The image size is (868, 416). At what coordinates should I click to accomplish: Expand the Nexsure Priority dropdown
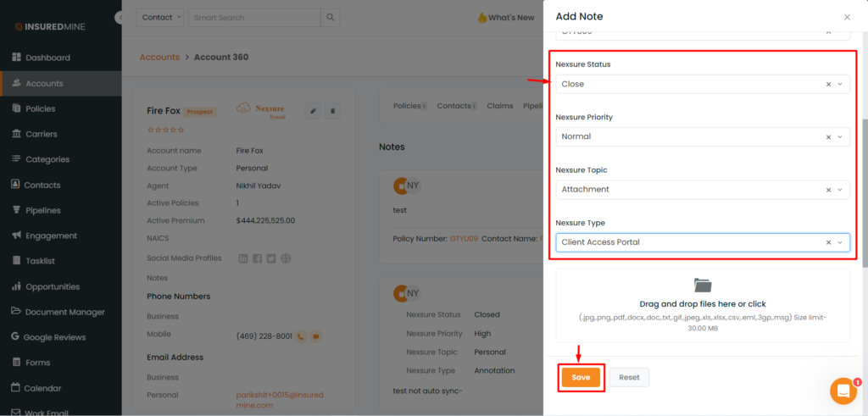pyautogui.click(x=840, y=136)
